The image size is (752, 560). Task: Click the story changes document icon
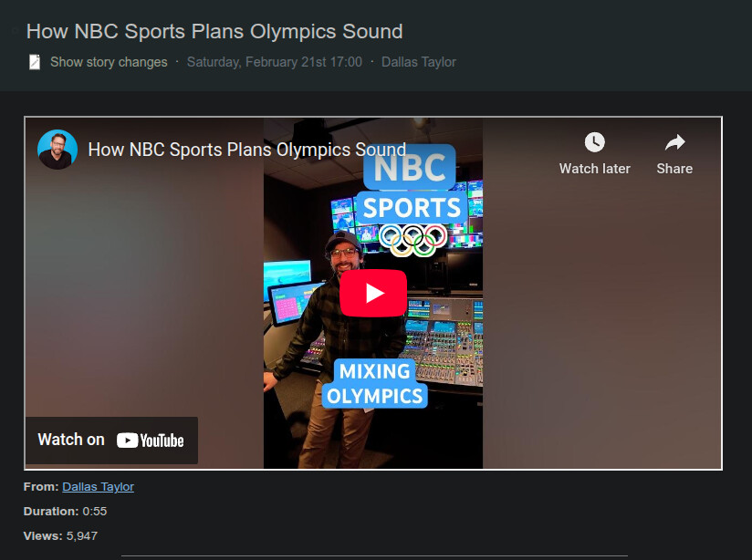pos(35,62)
